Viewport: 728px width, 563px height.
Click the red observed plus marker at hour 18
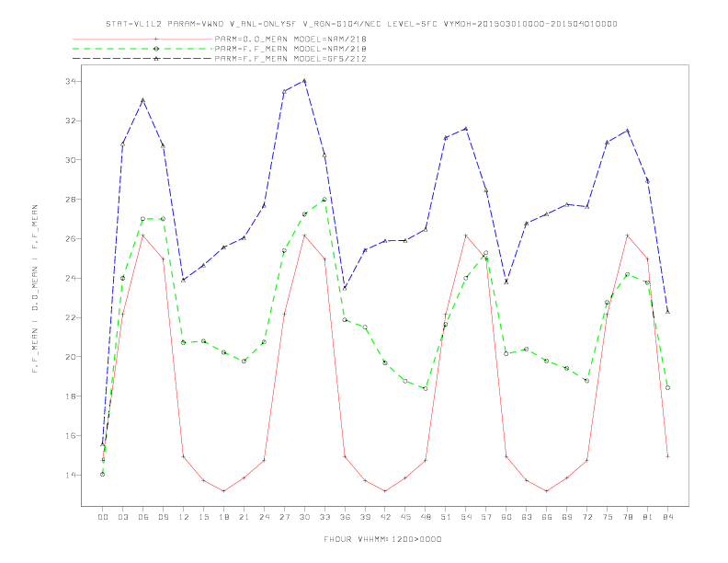tap(223, 491)
